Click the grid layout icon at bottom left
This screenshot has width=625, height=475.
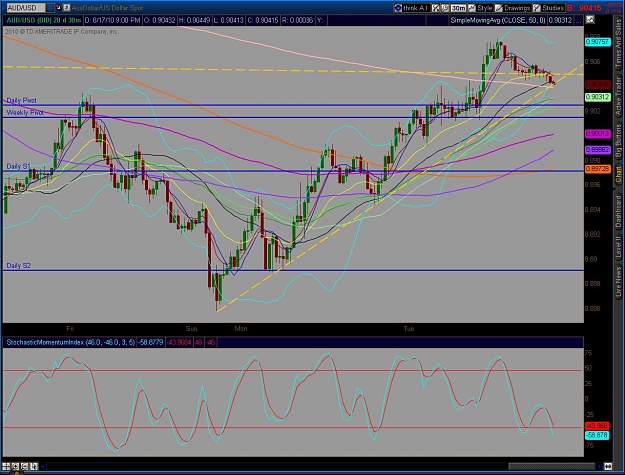click(6, 466)
